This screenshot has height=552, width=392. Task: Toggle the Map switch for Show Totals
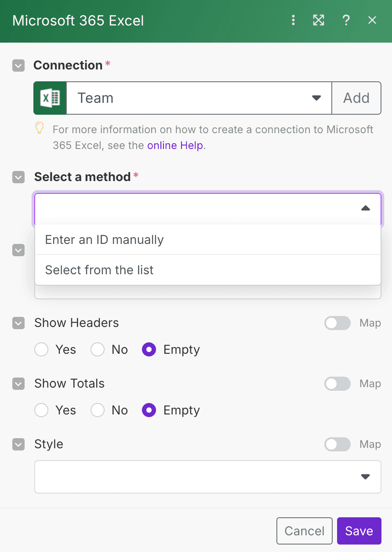tap(338, 384)
